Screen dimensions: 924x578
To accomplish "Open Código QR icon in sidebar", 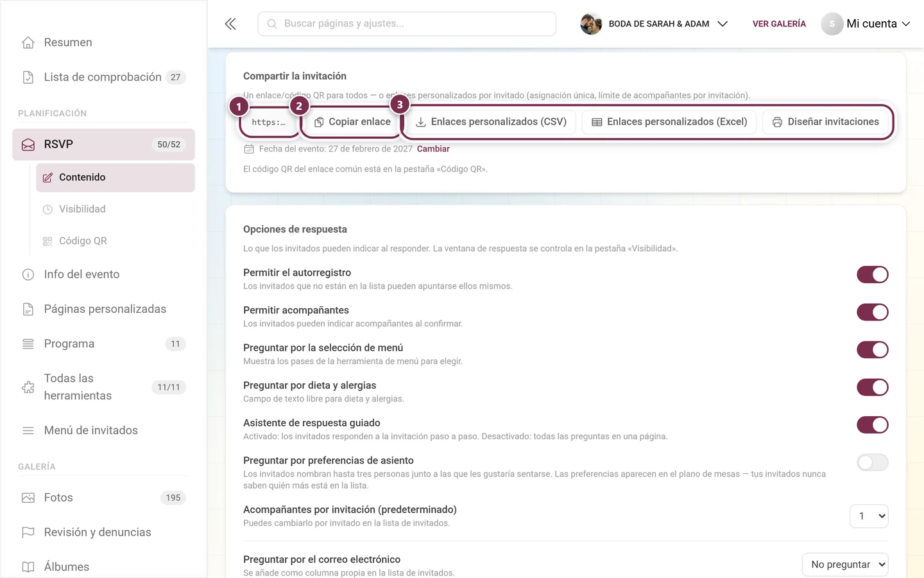I will tap(47, 241).
